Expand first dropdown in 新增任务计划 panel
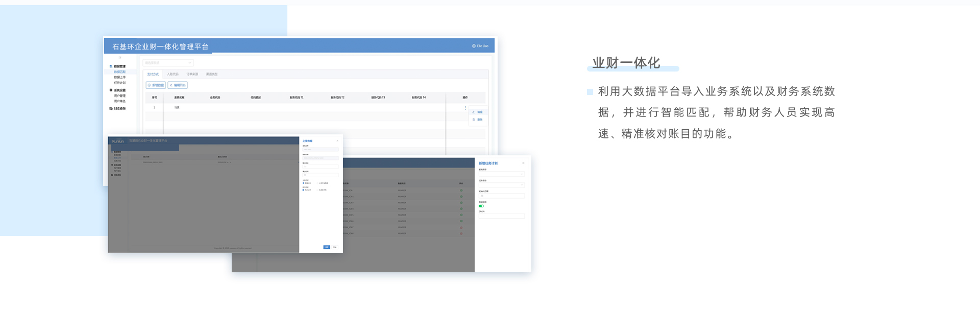Screen dimensions: 980x330 coord(501,174)
